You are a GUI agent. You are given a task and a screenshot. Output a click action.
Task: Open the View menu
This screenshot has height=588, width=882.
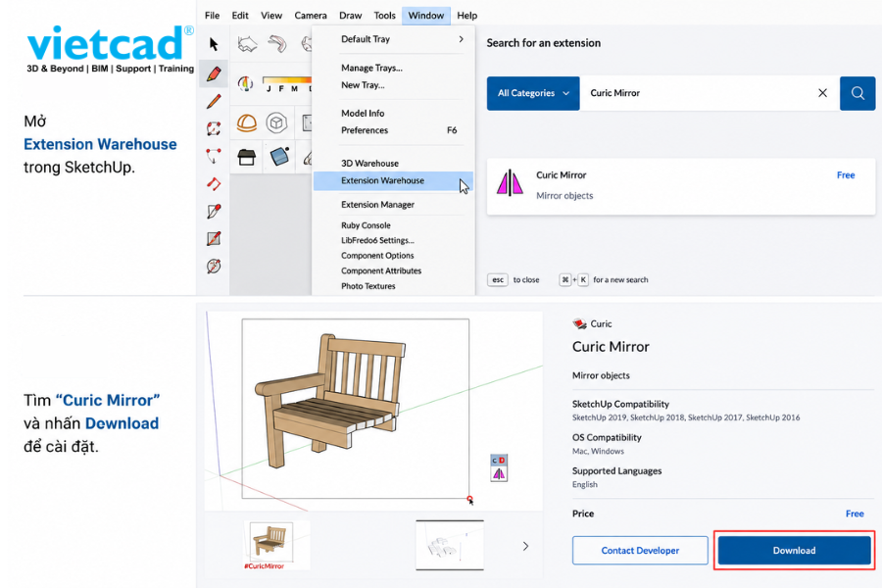pos(271,16)
